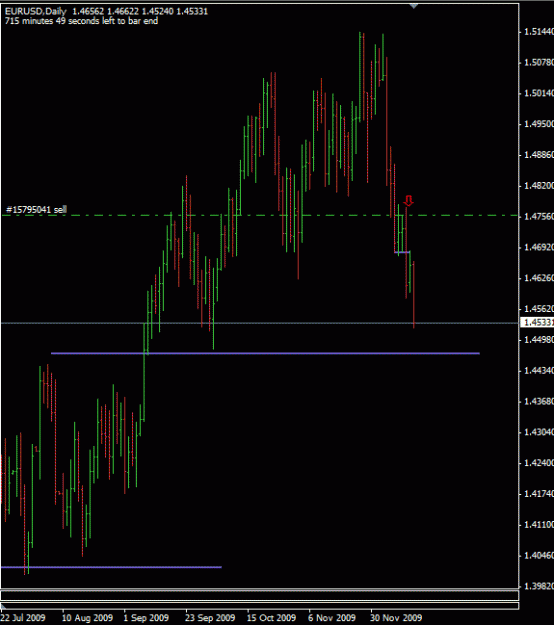The height and width of the screenshot is (625, 554).
Task: Click the 10 Aug 2009 date label
Action: click(x=87, y=617)
